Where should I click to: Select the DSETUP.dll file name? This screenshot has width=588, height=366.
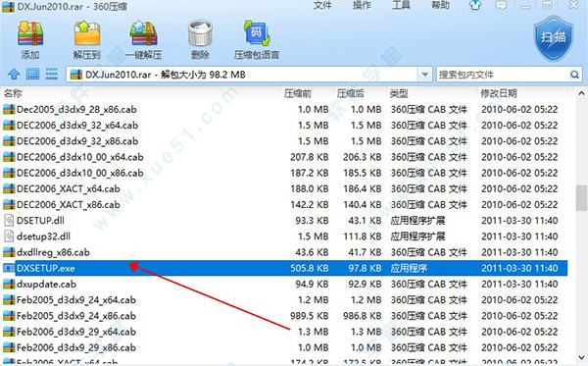40,221
